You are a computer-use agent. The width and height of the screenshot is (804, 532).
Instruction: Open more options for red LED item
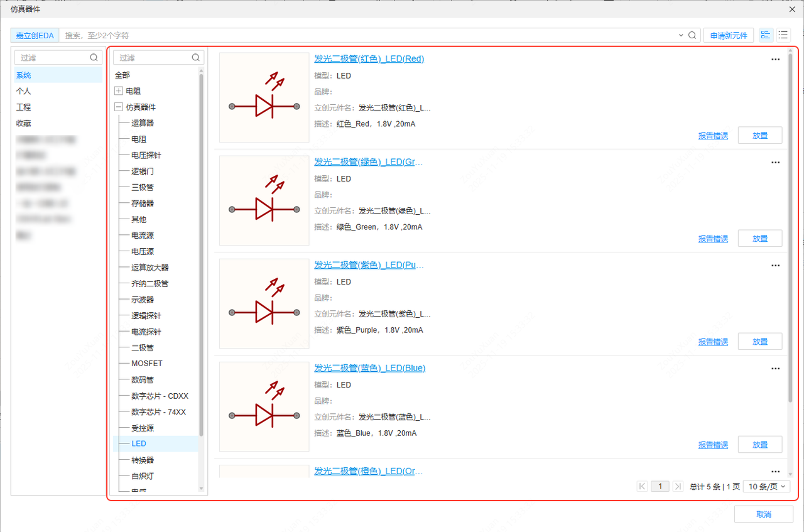click(775, 60)
